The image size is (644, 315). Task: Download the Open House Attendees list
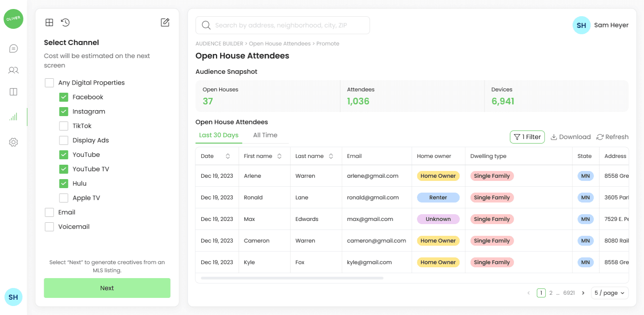[571, 137]
